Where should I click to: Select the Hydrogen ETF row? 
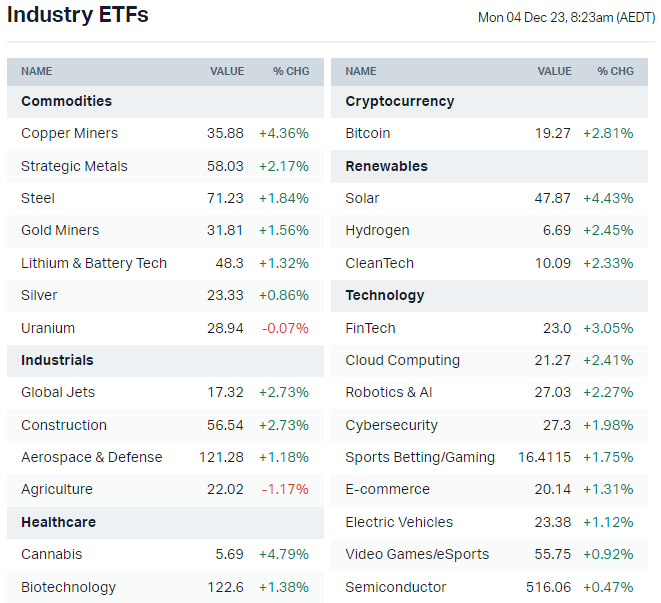(x=377, y=230)
